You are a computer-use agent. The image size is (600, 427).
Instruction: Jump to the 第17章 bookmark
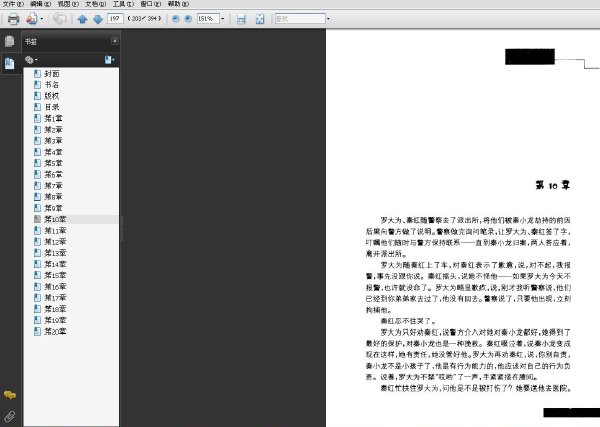[55, 297]
